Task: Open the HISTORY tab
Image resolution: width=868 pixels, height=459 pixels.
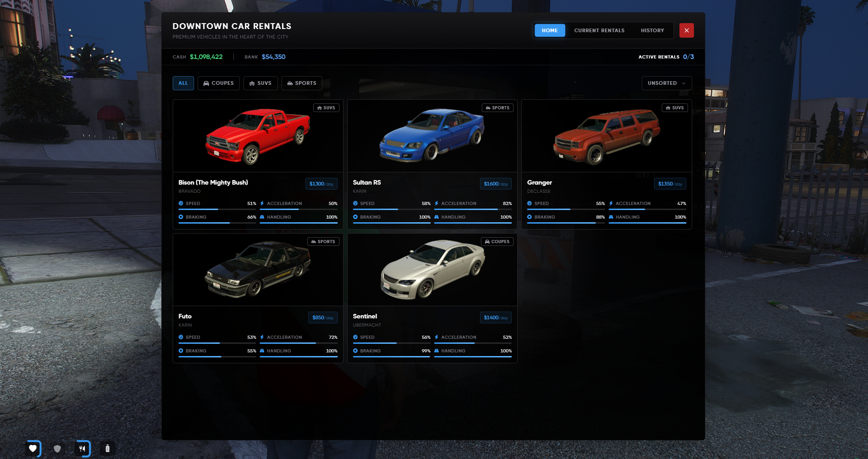Action: pyautogui.click(x=653, y=30)
